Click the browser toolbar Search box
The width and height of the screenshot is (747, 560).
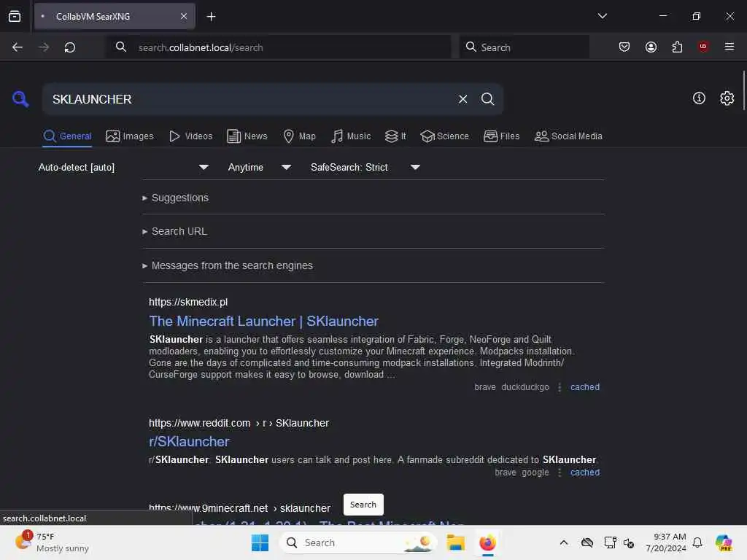pyautogui.click(x=524, y=47)
